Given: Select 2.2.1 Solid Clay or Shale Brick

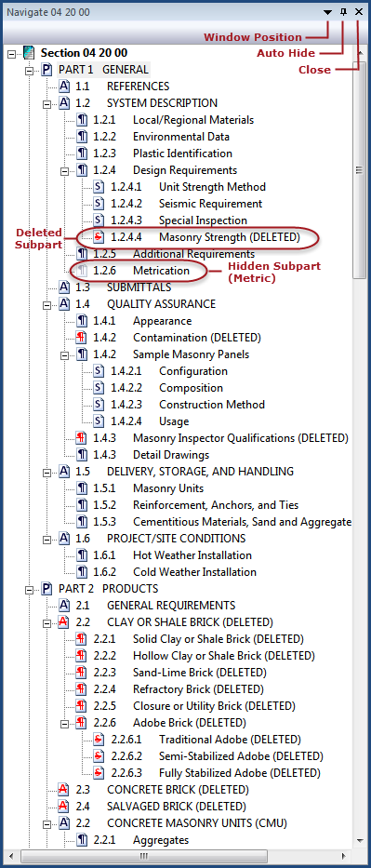Looking at the screenshot, I should 198,639.
